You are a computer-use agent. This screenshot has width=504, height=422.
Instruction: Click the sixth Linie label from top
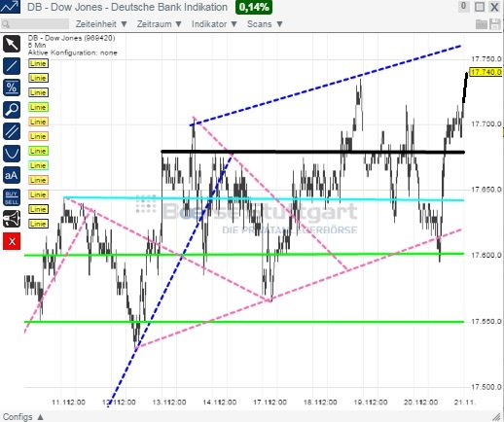(x=38, y=136)
